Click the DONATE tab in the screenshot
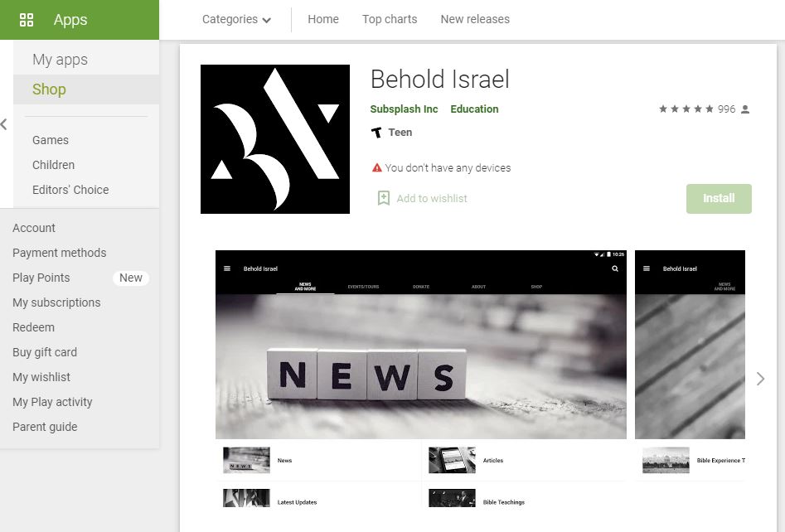Viewport: 785px width, 532px height. tap(421, 287)
